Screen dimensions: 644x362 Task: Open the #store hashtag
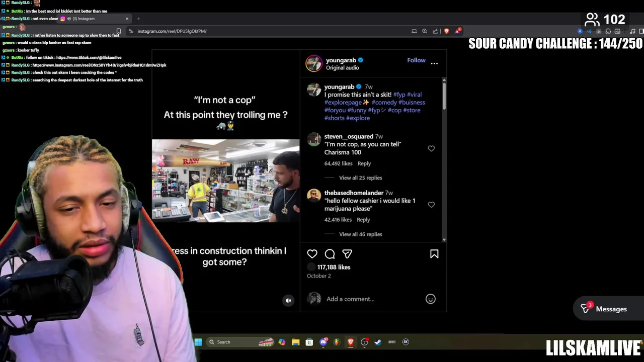[412, 110]
